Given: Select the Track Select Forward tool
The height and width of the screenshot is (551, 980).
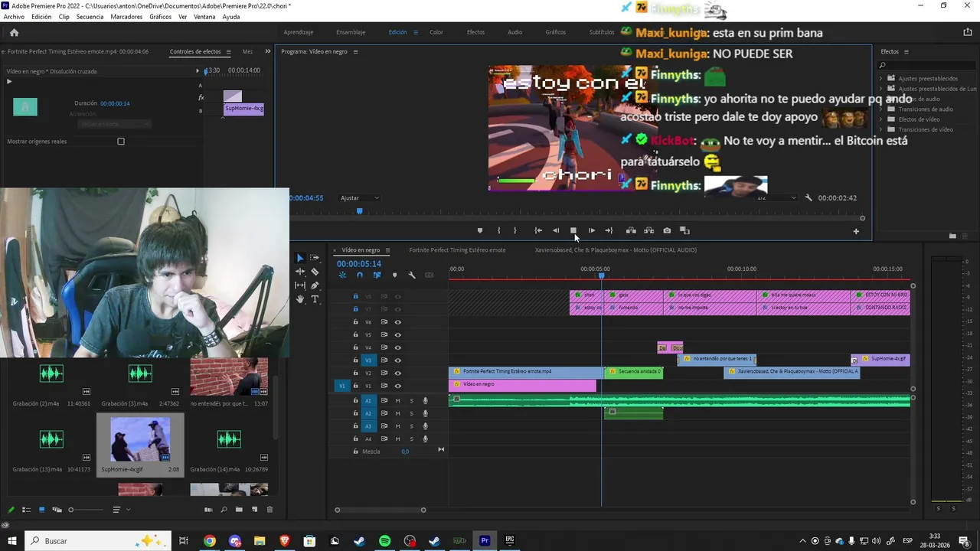Looking at the screenshot, I should point(315,258).
